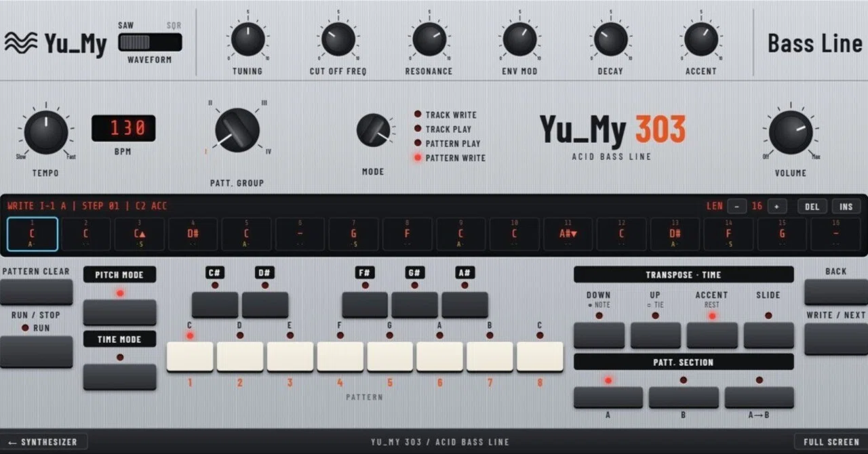Screen dimensions: 868x454
Task: Select step 2 in the sequencer
Action: click(x=85, y=234)
